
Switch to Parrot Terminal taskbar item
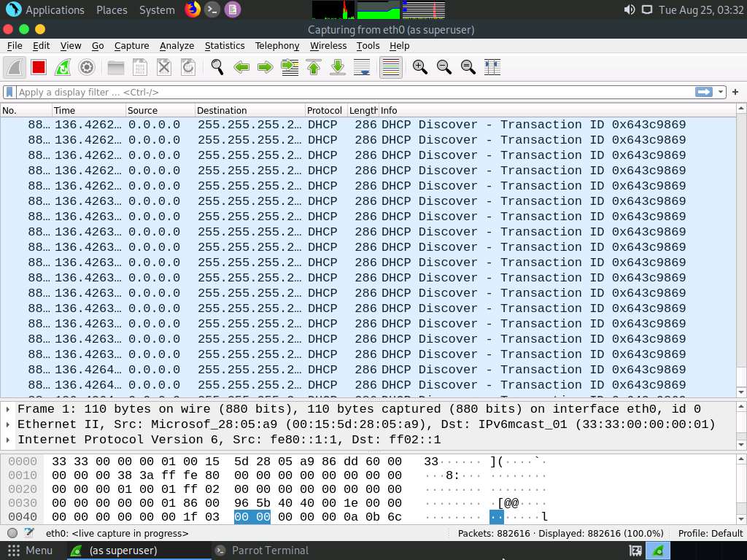coord(261,551)
